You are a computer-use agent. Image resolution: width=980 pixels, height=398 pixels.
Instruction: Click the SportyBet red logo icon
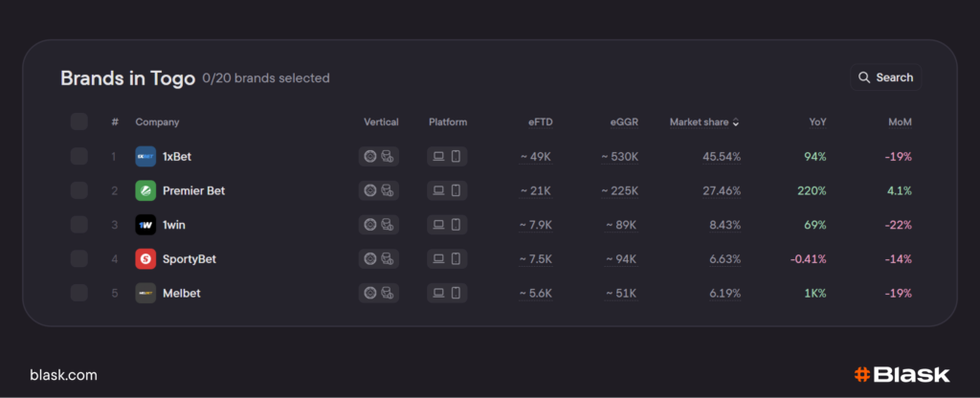(x=145, y=258)
